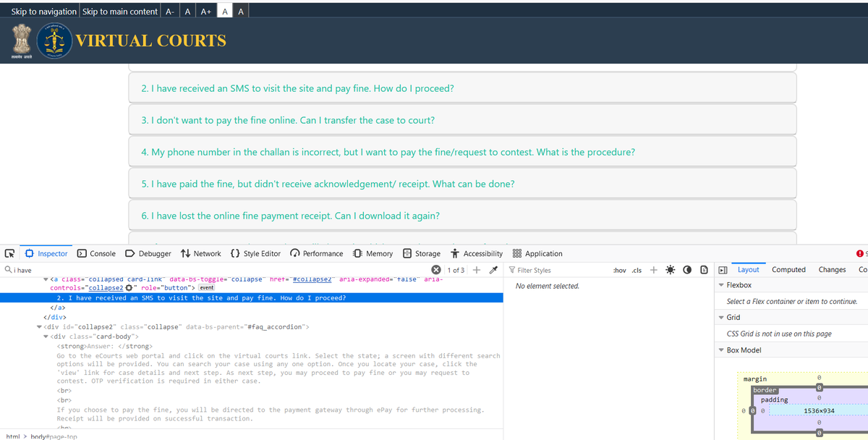
Task: Click the padding label in Box Model
Action: [773, 399]
